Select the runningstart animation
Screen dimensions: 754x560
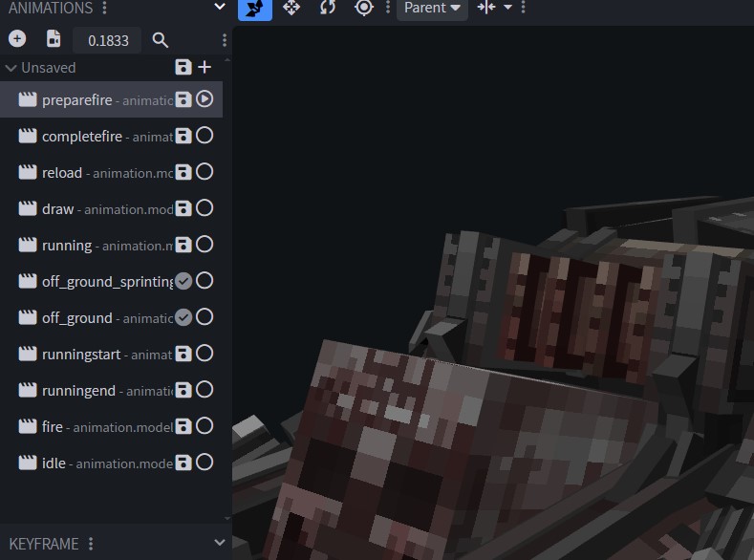click(x=111, y=354)
